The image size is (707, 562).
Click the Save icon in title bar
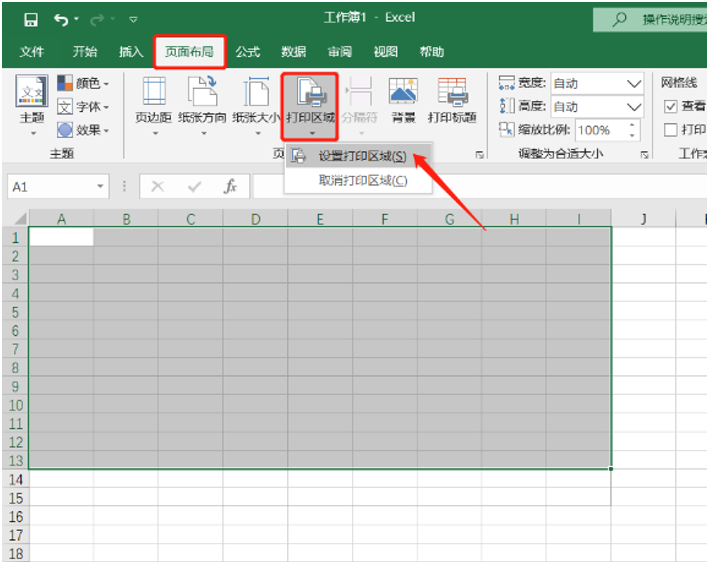click(x=31, y=19)
